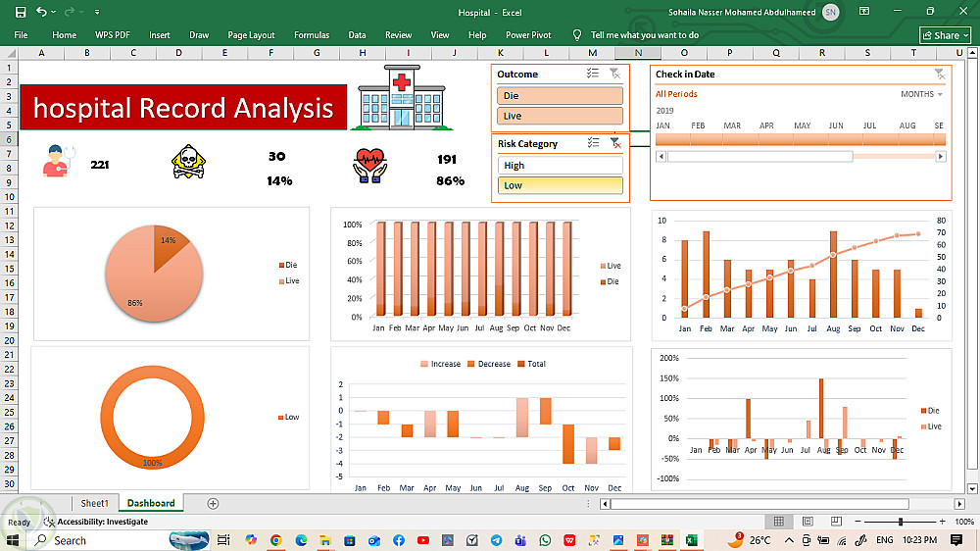Screen dimensions: 980x551
Task: Expand the Customize Quick Access Toolbar arrow
Action: pyautogui.click(x=97, y=12)
